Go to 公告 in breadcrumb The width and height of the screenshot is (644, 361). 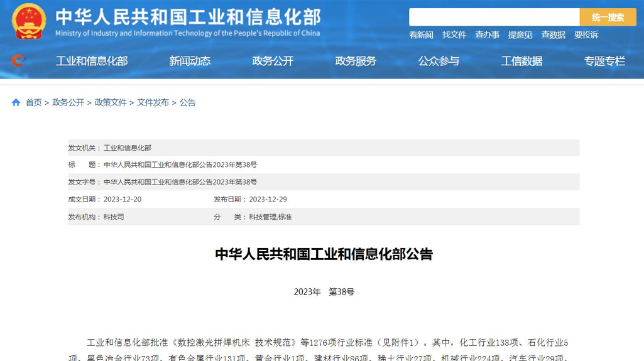pos(188,102)
